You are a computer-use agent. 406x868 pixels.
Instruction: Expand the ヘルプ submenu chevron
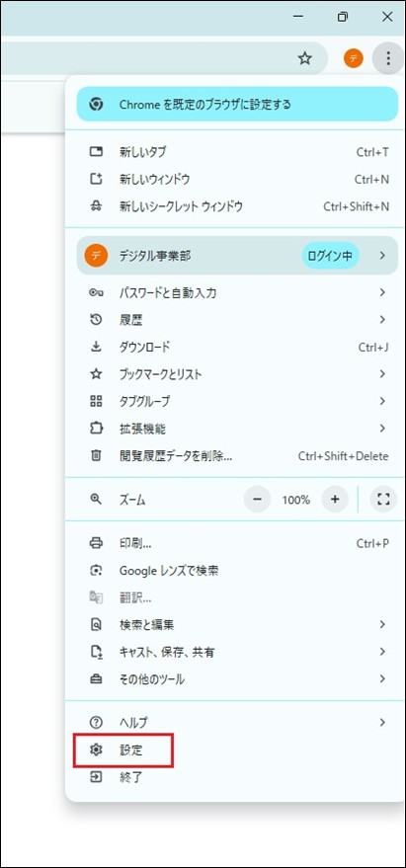point(382,722)
